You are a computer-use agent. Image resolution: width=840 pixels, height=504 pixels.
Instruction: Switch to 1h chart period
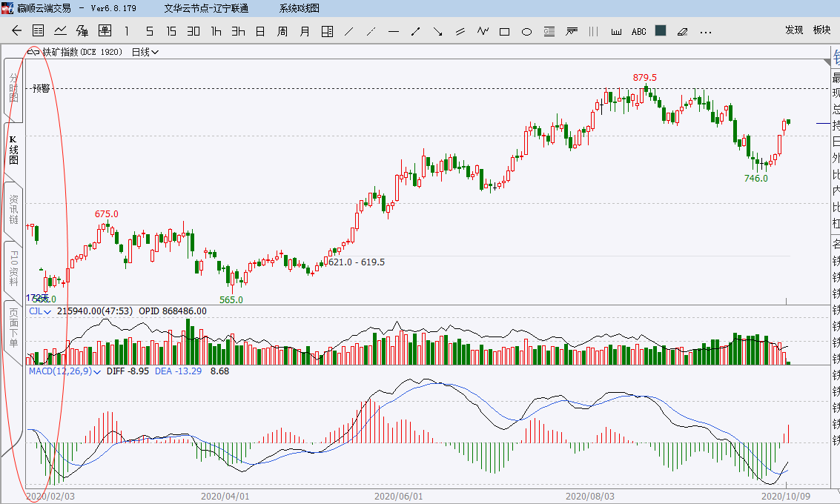[216, 31]
